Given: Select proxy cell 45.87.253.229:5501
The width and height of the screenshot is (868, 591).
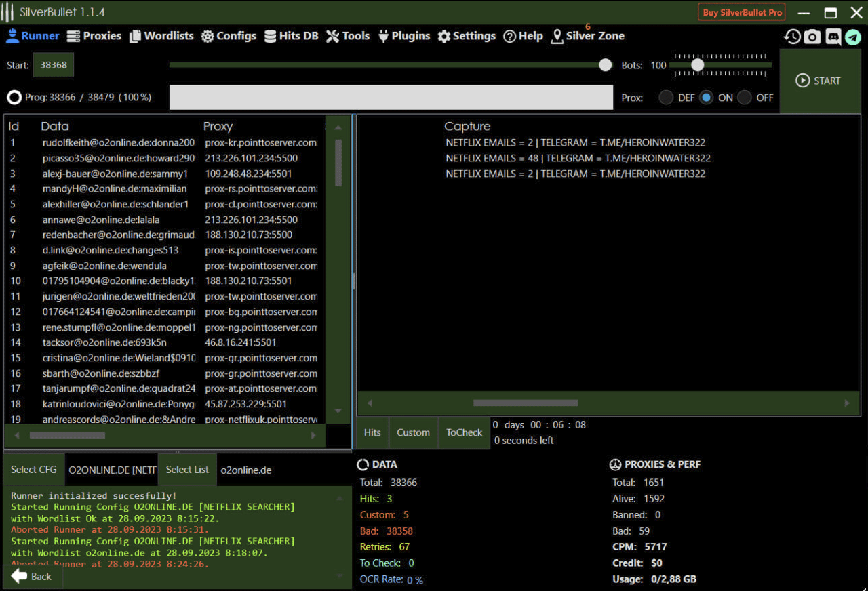Looking at the screenshot, I should point(245,404).
